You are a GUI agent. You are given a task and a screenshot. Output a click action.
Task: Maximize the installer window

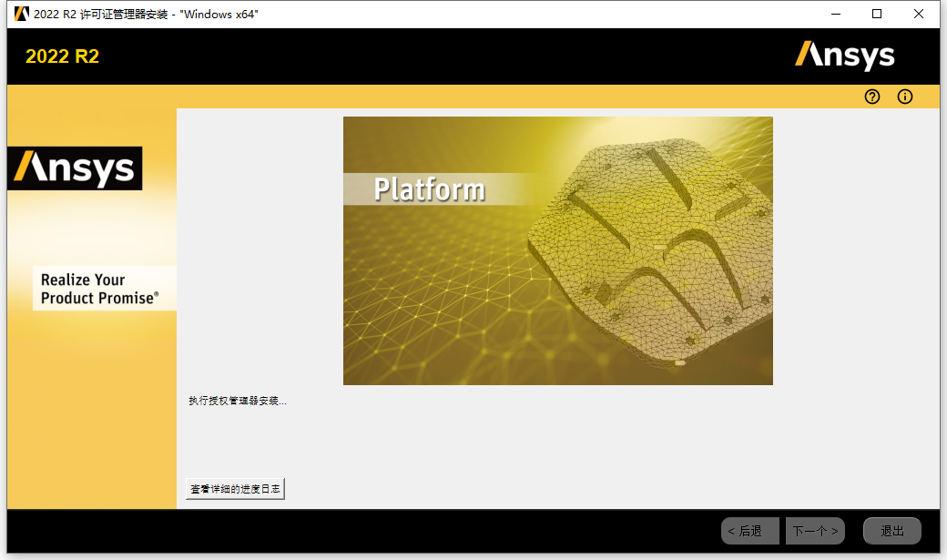[x=877, y=14]
